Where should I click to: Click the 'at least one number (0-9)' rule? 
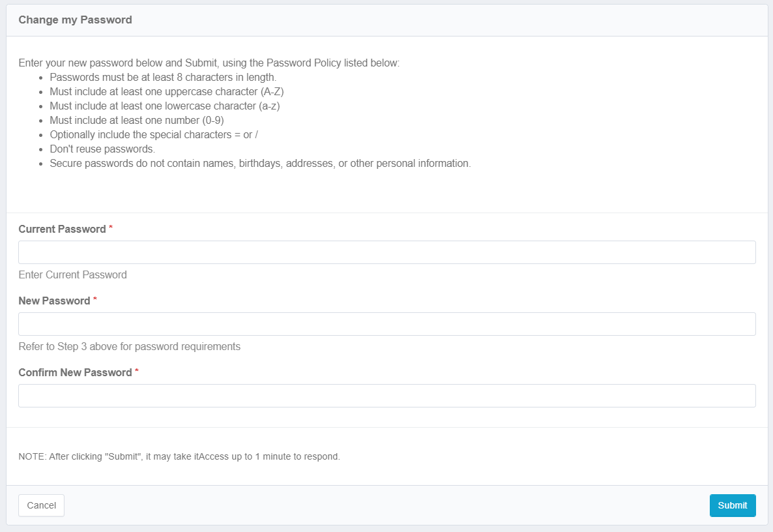coord(137,121)
